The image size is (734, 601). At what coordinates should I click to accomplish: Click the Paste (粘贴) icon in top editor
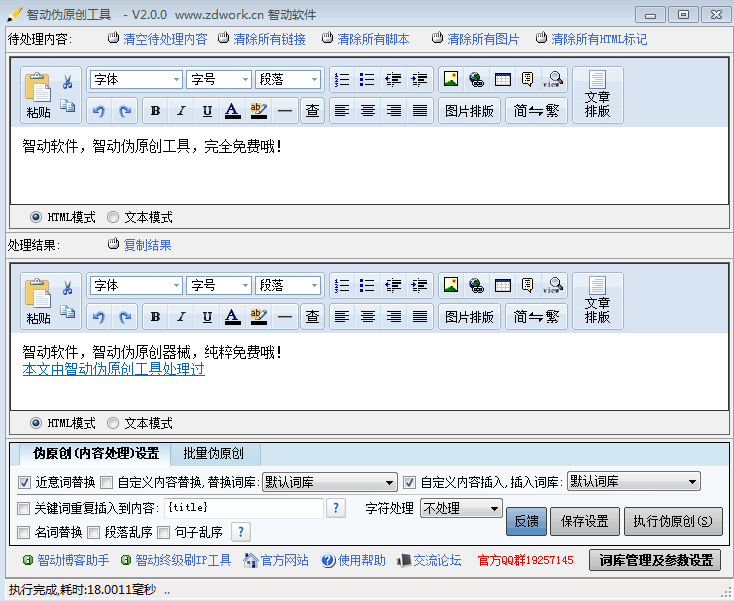(38, 94)
